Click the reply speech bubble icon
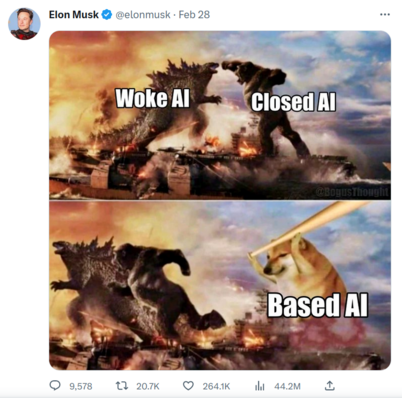 click(x=55, y=386)
